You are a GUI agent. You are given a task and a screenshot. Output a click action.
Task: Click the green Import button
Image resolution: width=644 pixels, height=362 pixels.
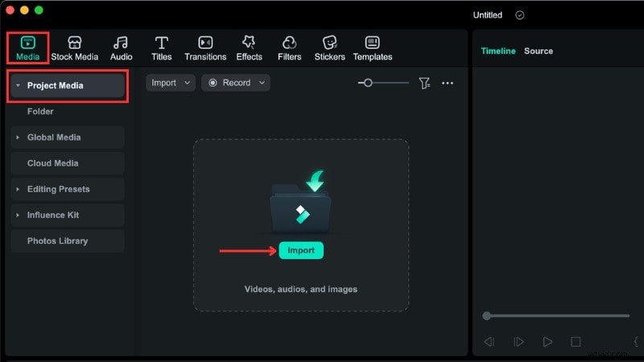click(301, 250)
